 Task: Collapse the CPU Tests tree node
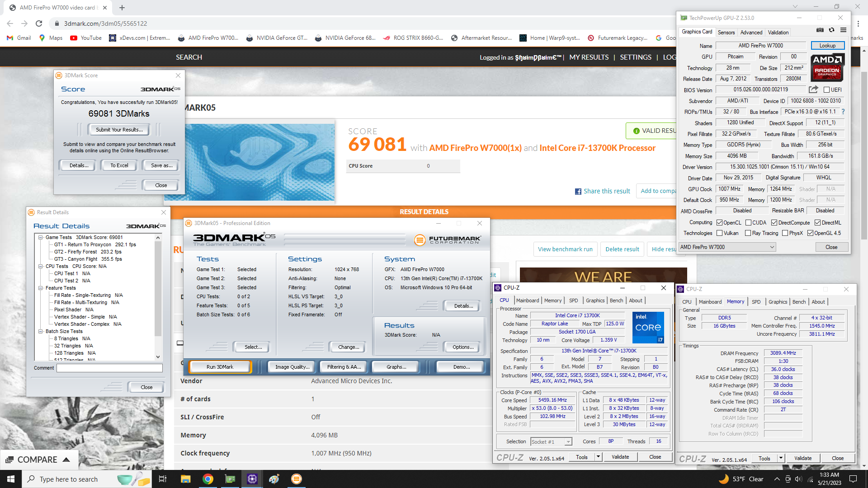[x=41, y=266]
